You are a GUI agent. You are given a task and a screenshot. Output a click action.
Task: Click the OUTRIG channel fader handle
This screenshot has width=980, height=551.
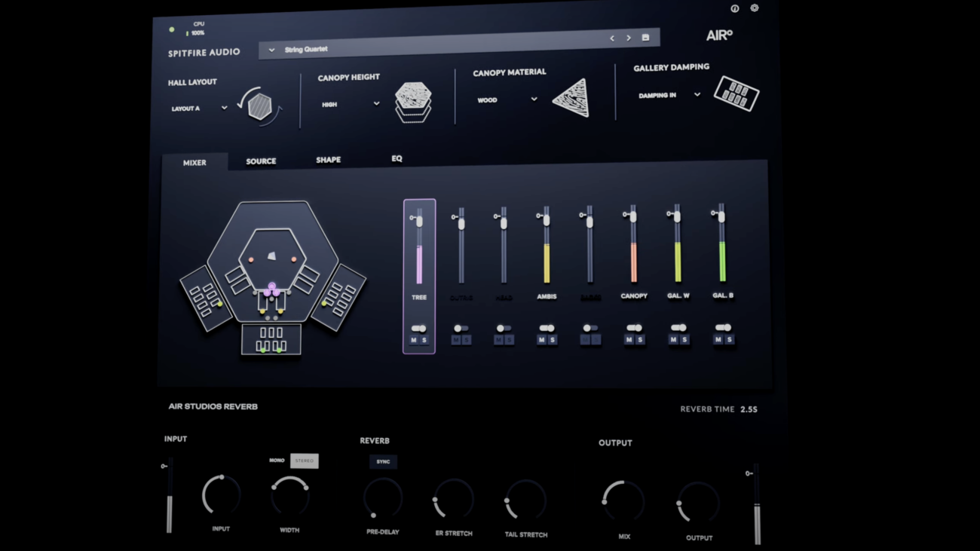pos(461,222)
